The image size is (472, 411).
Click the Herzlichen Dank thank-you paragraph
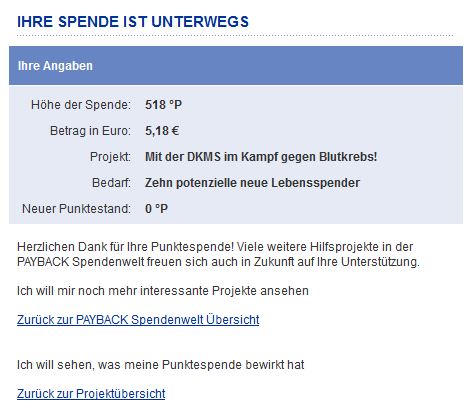(218, 254)
